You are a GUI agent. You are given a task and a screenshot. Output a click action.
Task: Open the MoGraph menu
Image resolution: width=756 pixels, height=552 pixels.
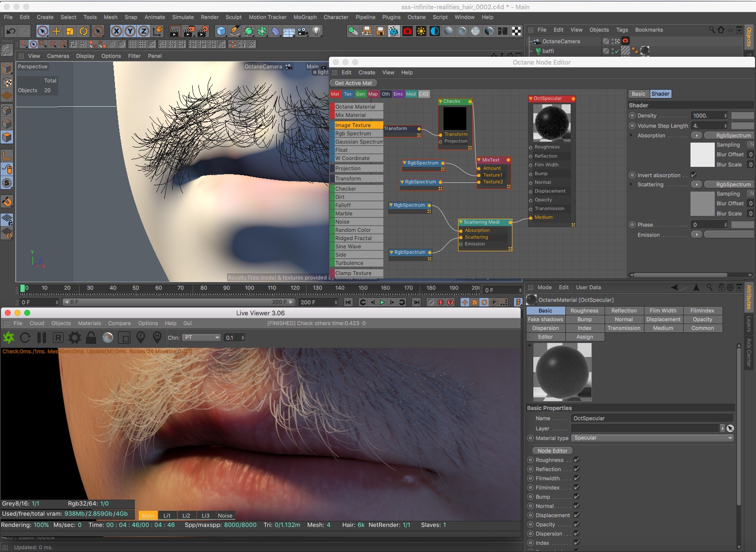[305, 17]
